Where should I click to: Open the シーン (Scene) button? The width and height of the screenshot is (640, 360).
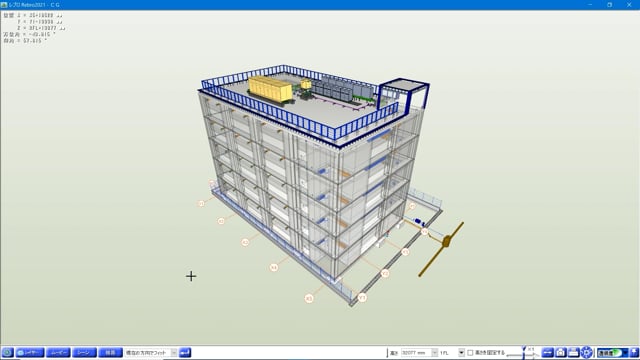click(84, 352)
